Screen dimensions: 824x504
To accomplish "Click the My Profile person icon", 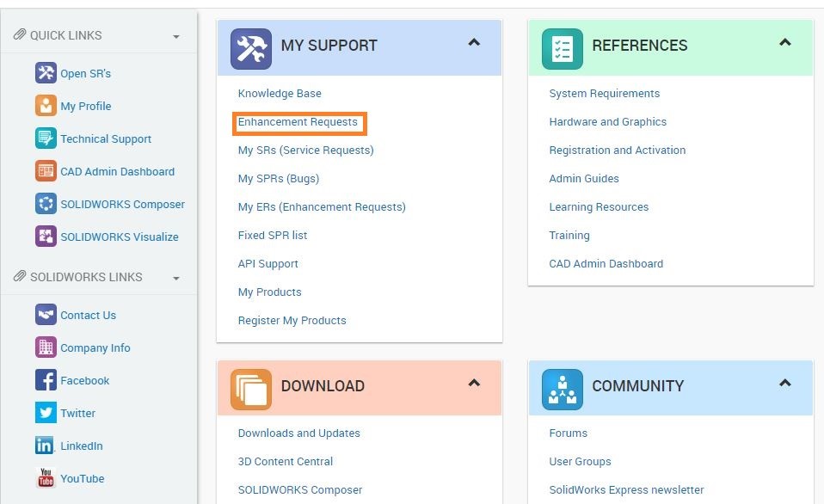I will click(46, 106).
